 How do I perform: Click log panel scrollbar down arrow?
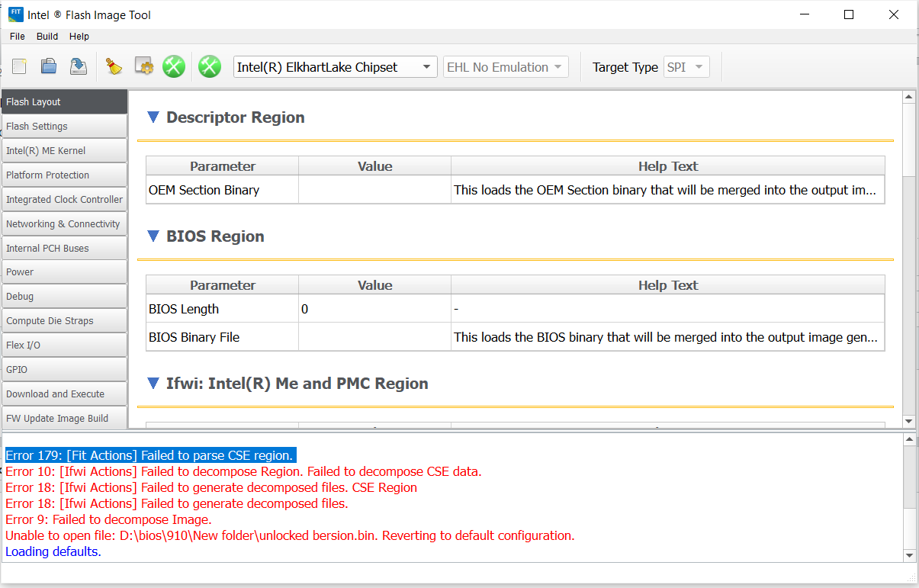(x=908, y=555)
